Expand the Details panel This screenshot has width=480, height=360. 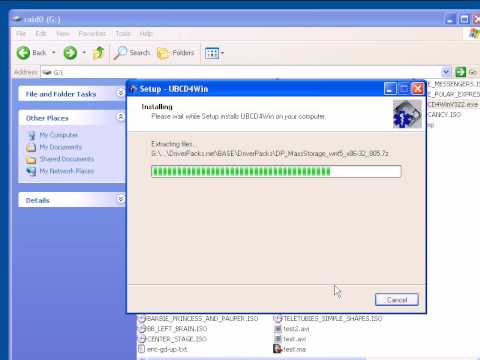tap(120, 199)
